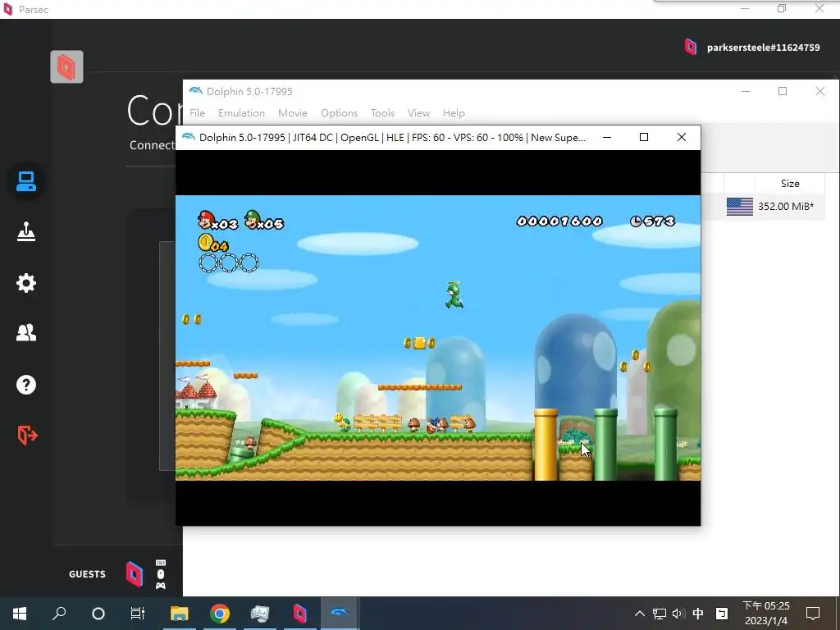Screen dimensions: 840x630
Task: Click the Chinese IME 中 indicator
Action: click(x=698, y=614)
